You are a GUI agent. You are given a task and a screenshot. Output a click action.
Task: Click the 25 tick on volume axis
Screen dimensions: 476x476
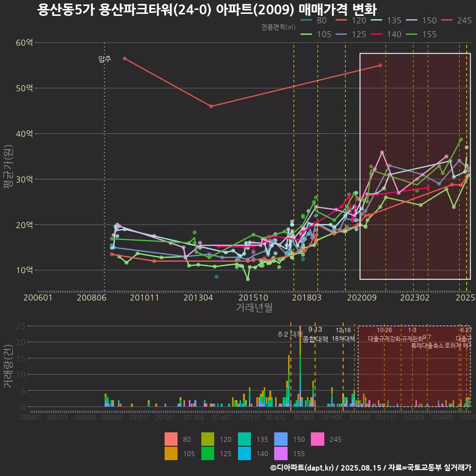point(21,326)
